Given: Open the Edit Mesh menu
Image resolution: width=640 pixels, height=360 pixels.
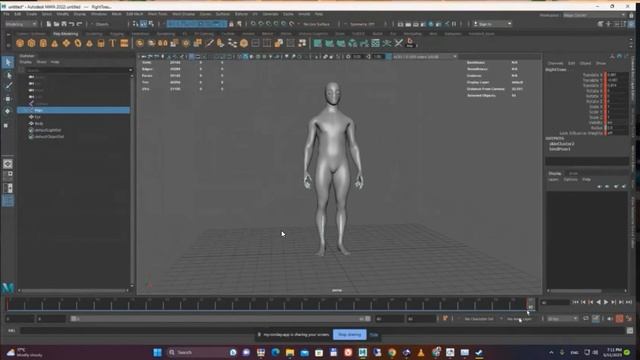Looking at the screenshot, I should 135,14.
